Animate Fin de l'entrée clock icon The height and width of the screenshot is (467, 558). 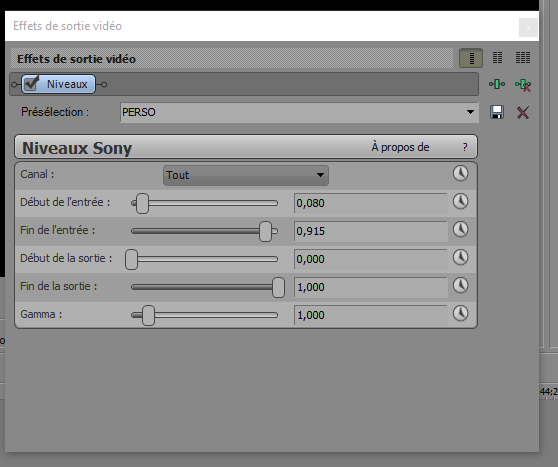click(x=460, y=230)
